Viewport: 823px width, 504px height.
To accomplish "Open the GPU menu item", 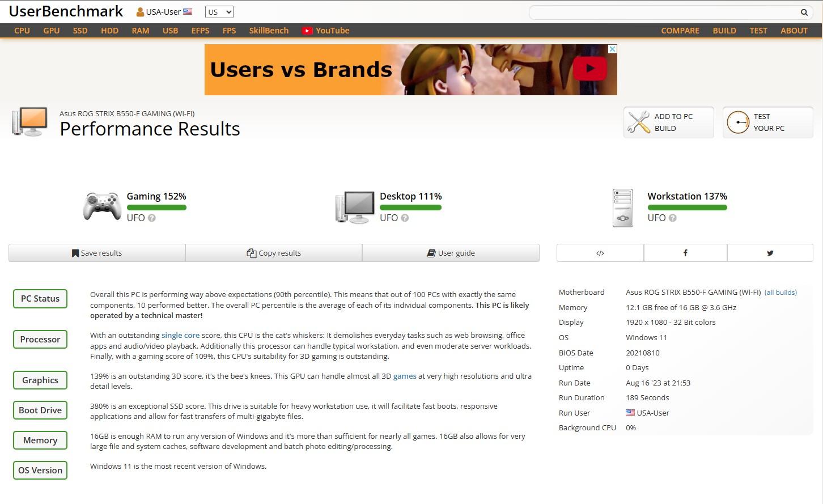I will coord(51,31).
